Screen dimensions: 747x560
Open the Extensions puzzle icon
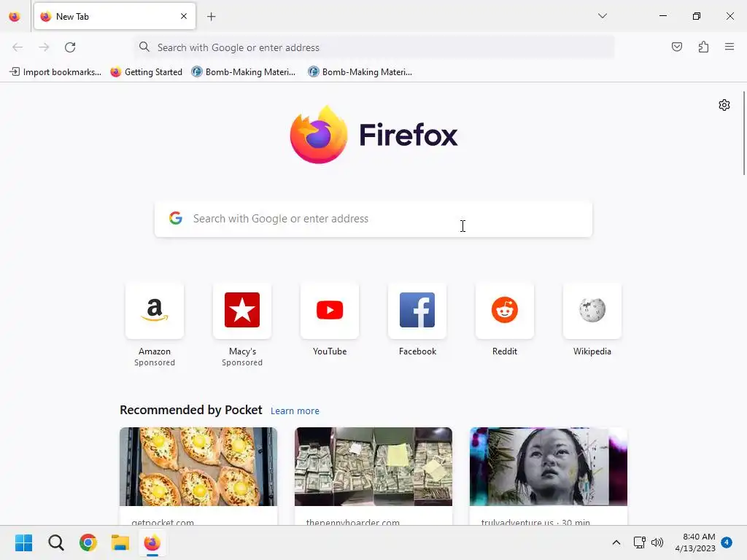pos(703,47)
